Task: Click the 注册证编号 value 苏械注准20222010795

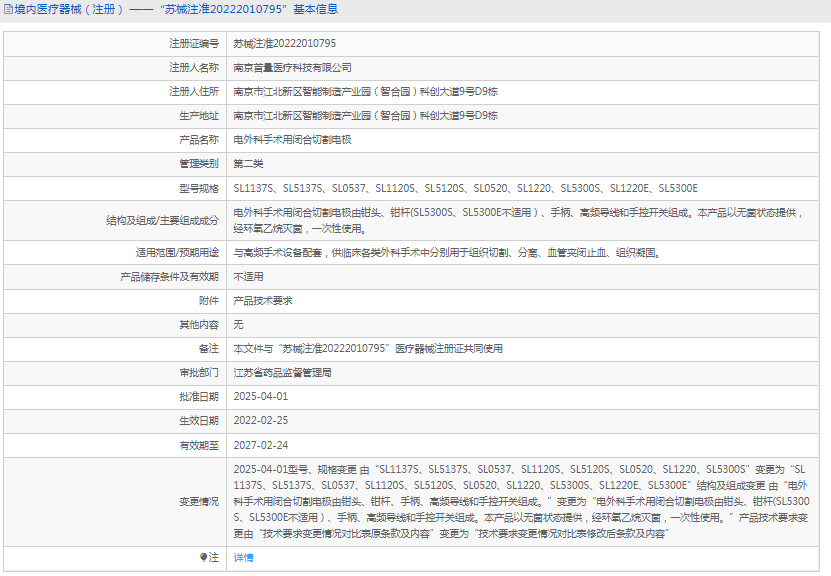Action: click(x=285, y=43)
